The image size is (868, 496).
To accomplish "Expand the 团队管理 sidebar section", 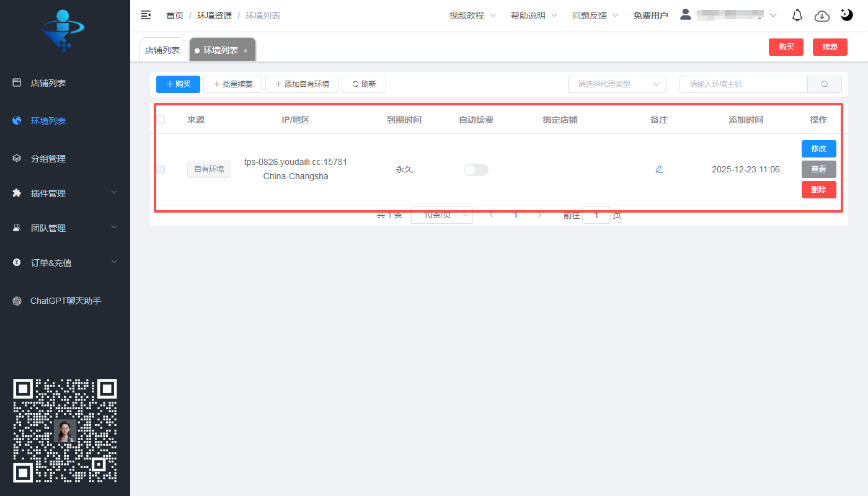I will click(x=48, y=228).
